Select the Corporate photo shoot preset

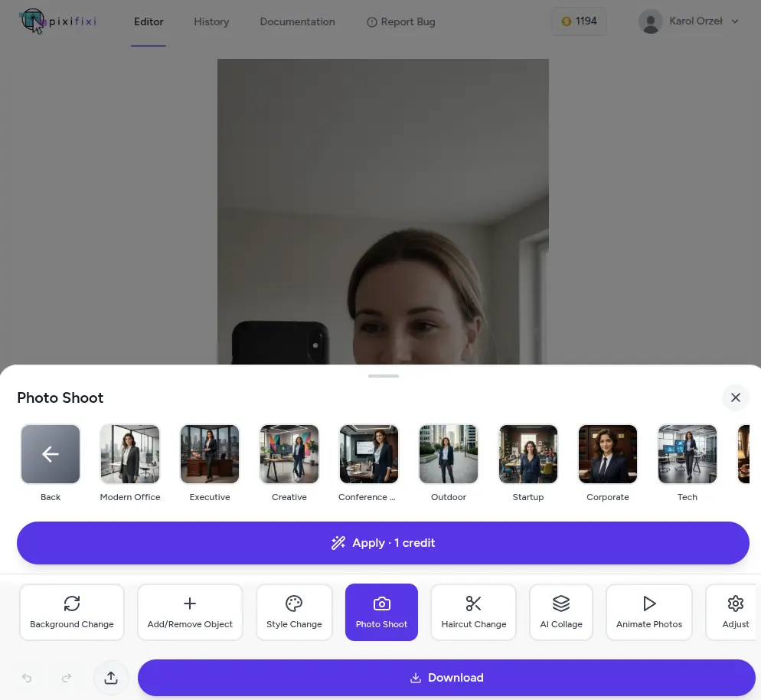[x=608, y=454]
